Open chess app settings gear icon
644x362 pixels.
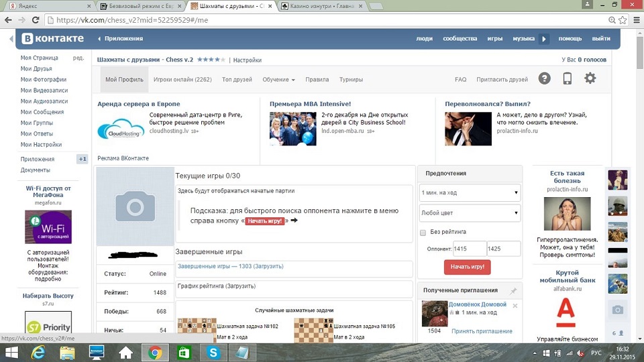[590, 78]
